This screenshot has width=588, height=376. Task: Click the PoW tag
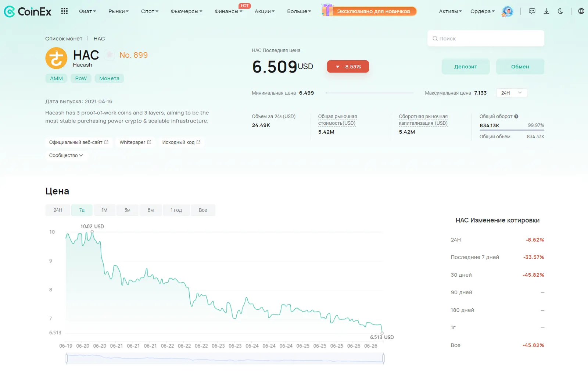[81, 78]
